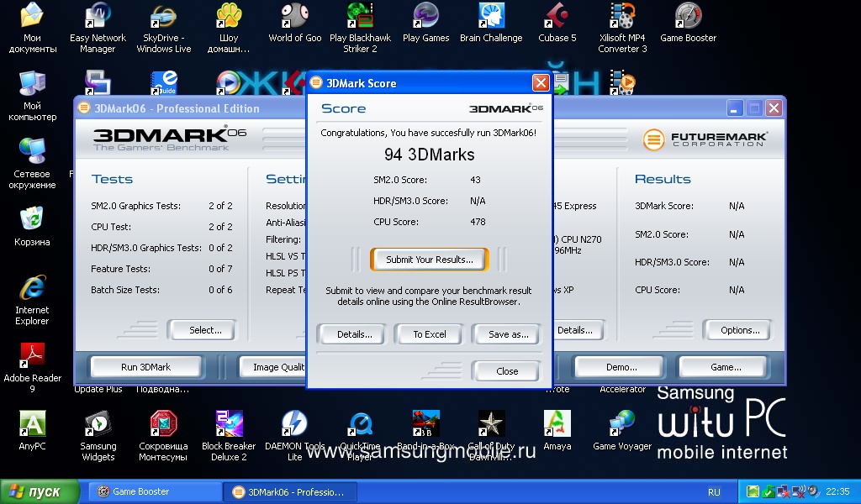Click Submit Your Results button
Image resolution: width=861 pixels, height=504 pixels.
pos(430,260)
